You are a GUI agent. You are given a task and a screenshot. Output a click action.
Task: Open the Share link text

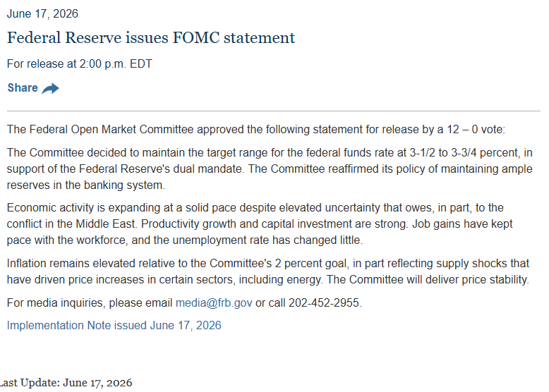[x=23, y=87]
